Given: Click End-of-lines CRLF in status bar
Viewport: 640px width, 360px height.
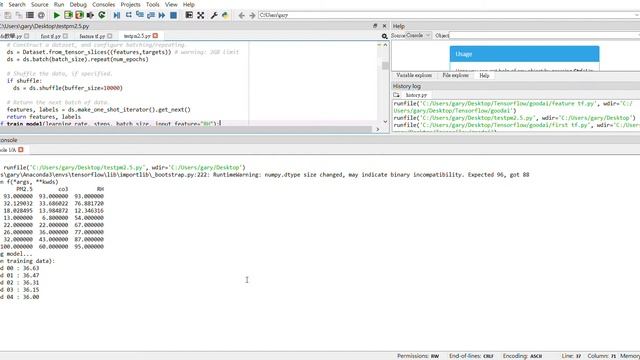Looking at the screenshot, I should click(x=471, y=356).
